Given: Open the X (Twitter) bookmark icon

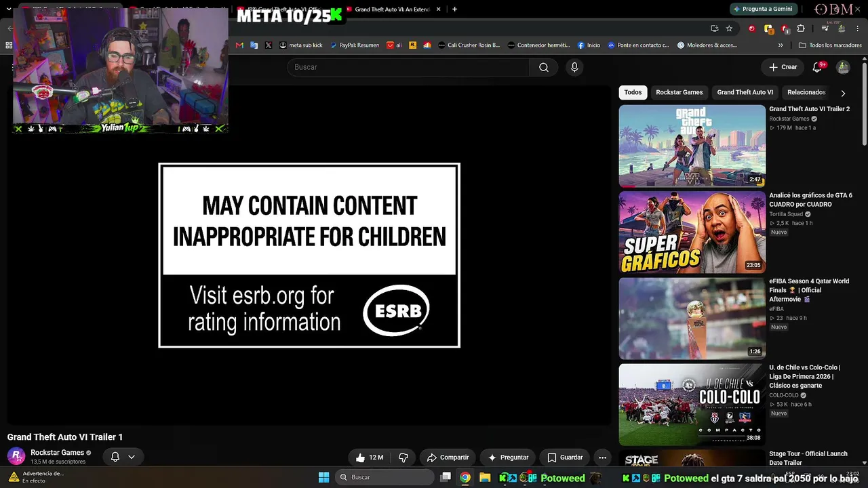Looking at the screenshot, I should [269, 45].
